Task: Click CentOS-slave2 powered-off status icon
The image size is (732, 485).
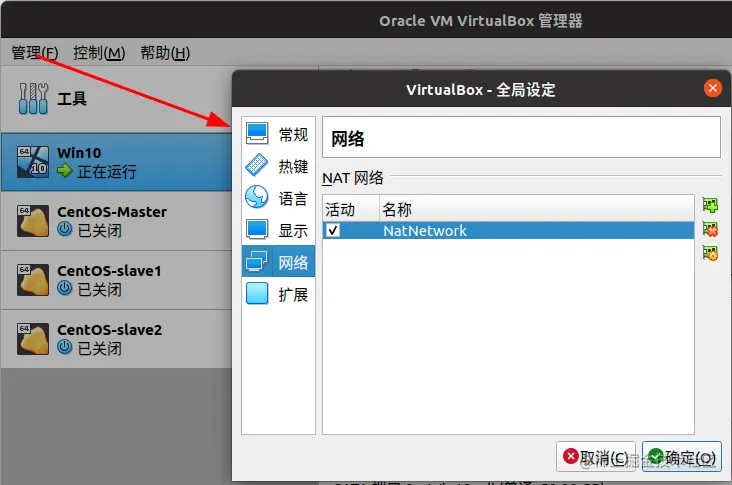Action: click(x=64, y=347)
